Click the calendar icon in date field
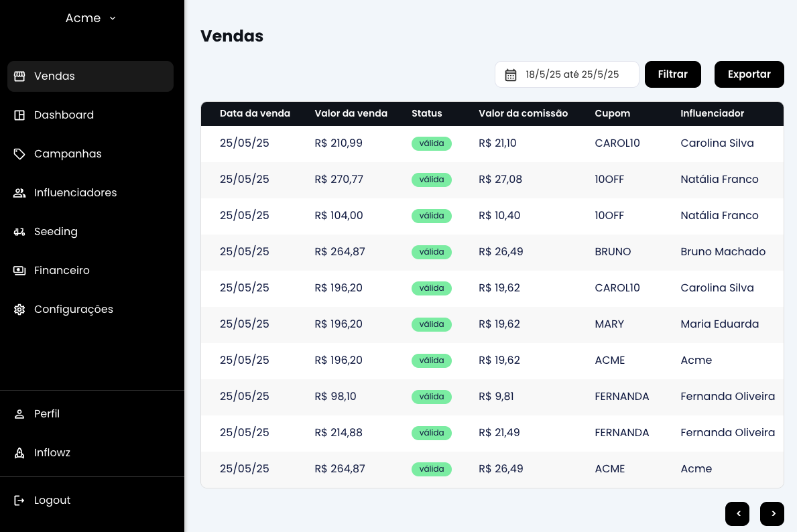 tap(511, 75)
